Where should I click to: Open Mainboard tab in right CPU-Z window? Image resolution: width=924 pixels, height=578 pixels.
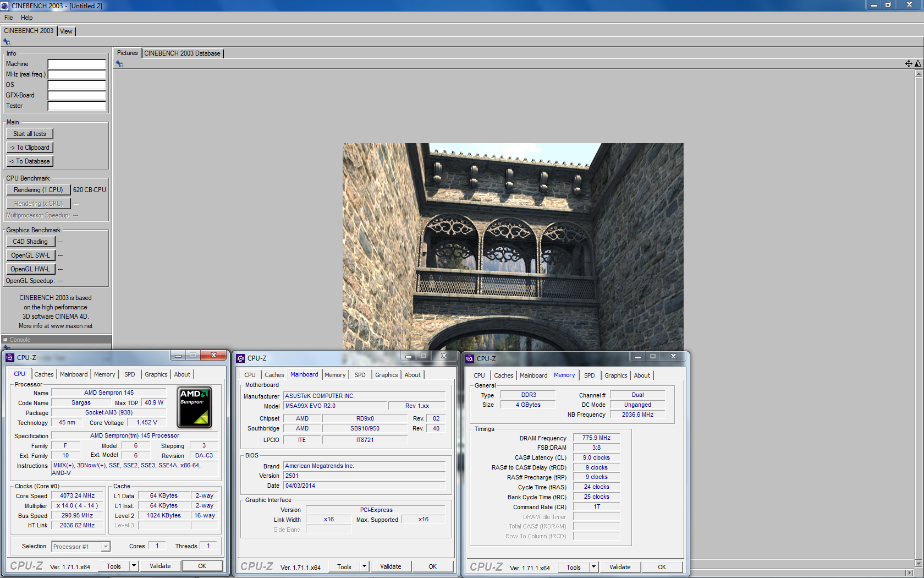tap(533, 375)
